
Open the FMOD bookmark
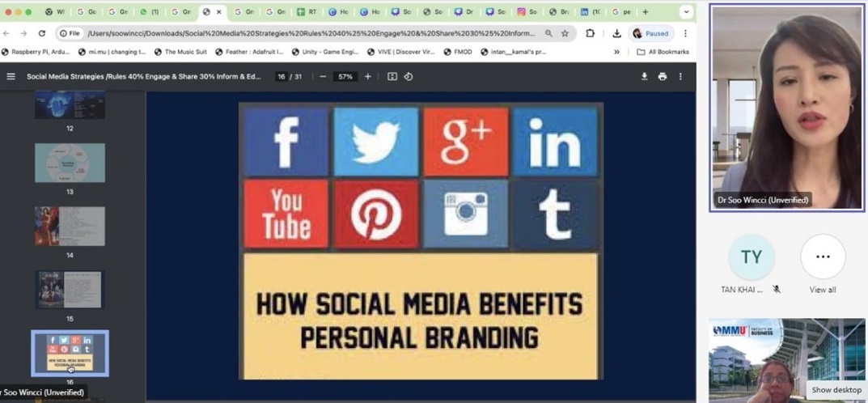[458, 52]
